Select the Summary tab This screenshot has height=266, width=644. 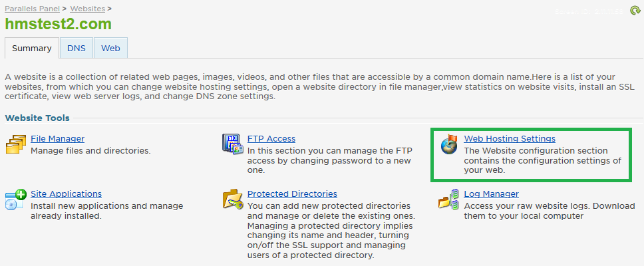pyautogui.click(x=32, y=48)
